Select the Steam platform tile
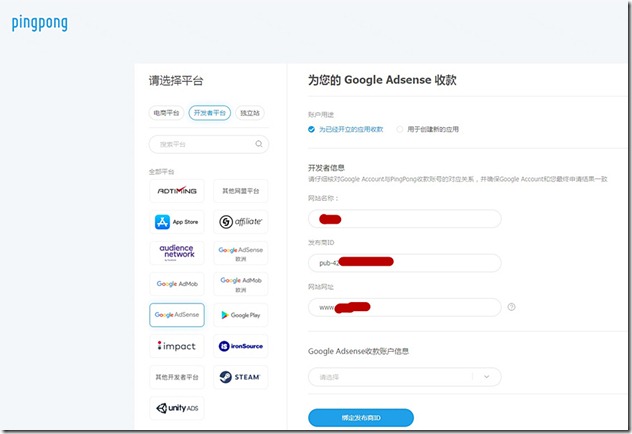The height and width of the screenshot is (434, 632). [x=240, y=377]
